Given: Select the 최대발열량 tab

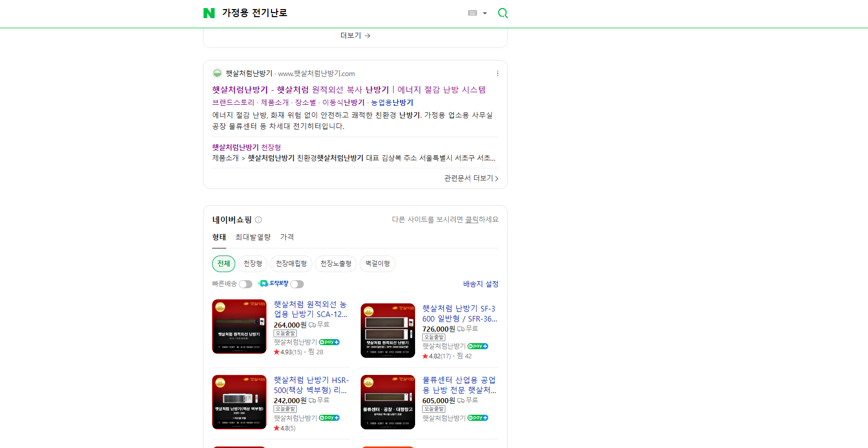Looking at the screenshot, I should click(x=253, y=237).
